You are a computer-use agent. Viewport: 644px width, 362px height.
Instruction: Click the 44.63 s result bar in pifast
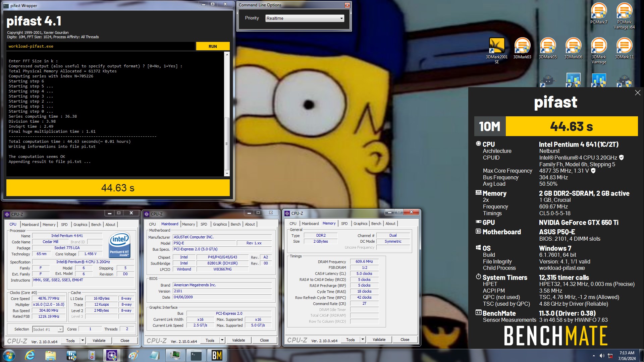click(118, 188)
